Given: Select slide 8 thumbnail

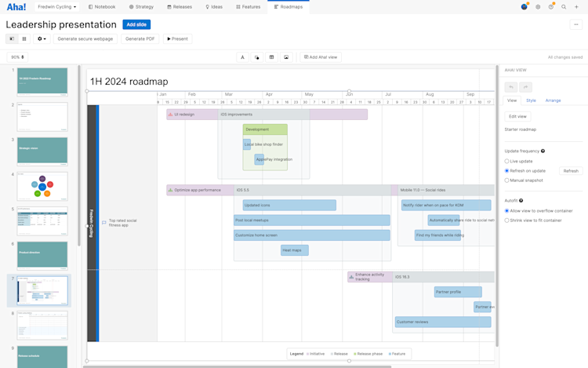Looking at the screenshot, I should coord(42,325).
